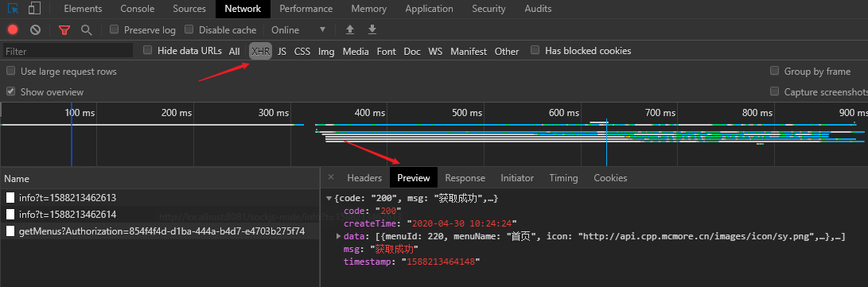The width and height of the screenshot is (868, 287).
Task: Enable Capture screenshots checkbox
Action: tap(774, 91)
